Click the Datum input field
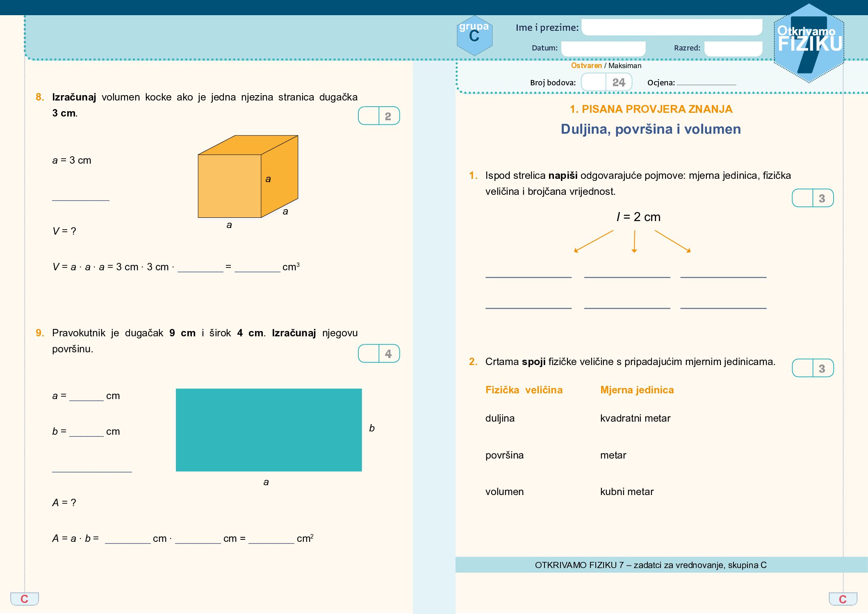 point(603,48)
